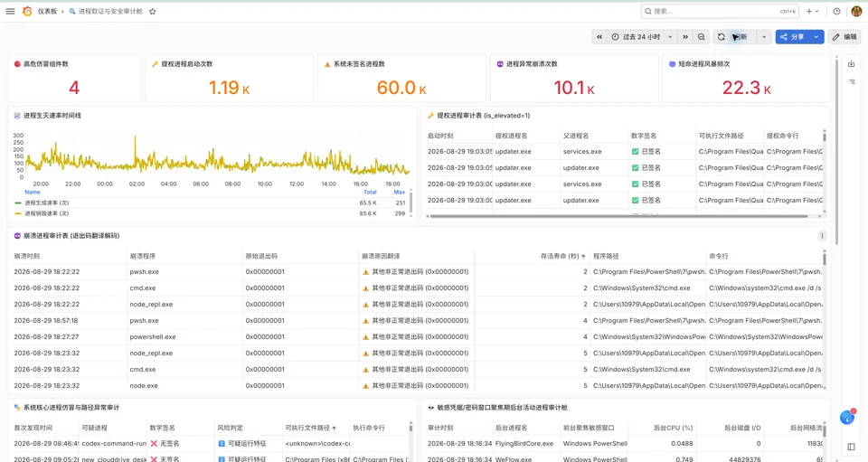The width and height of the screenshot is (868, 462).
Task: Star this dashboard as favorite
Action: (x=152, y=11)
